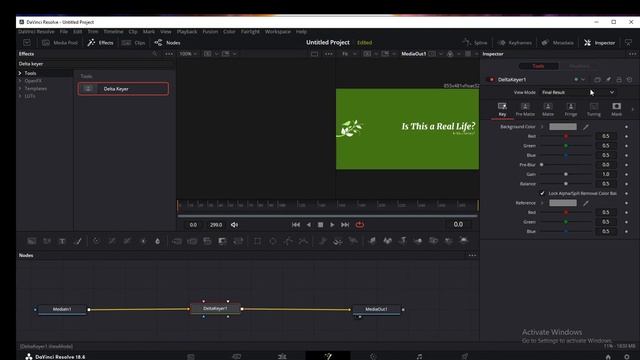Toggle keyframe for Pre-Blur parameter
Viewport: 640px width, 360px height.
click(x=626, y=165)
